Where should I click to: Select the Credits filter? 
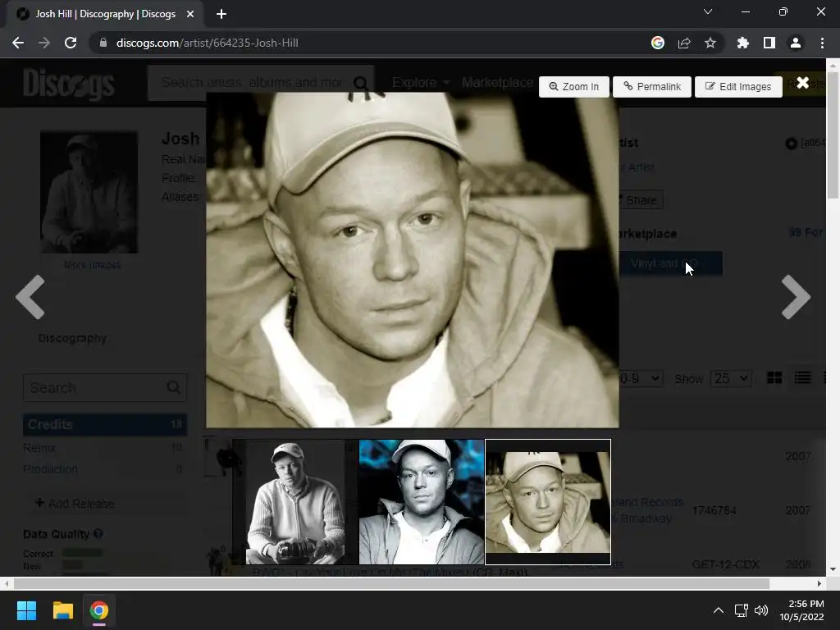[105, 424]
